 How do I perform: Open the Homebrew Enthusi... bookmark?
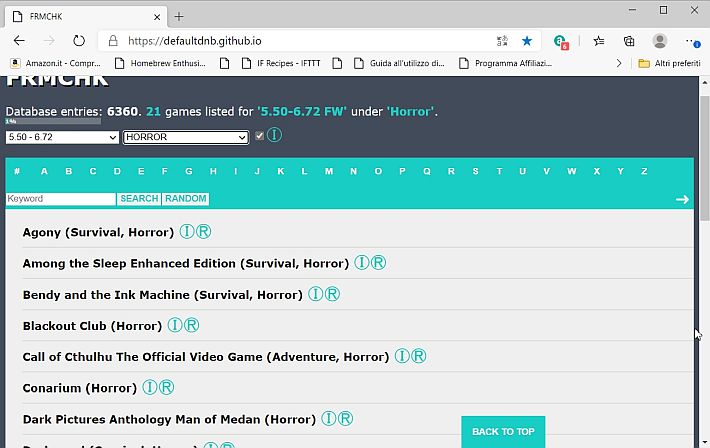(160, 63)
